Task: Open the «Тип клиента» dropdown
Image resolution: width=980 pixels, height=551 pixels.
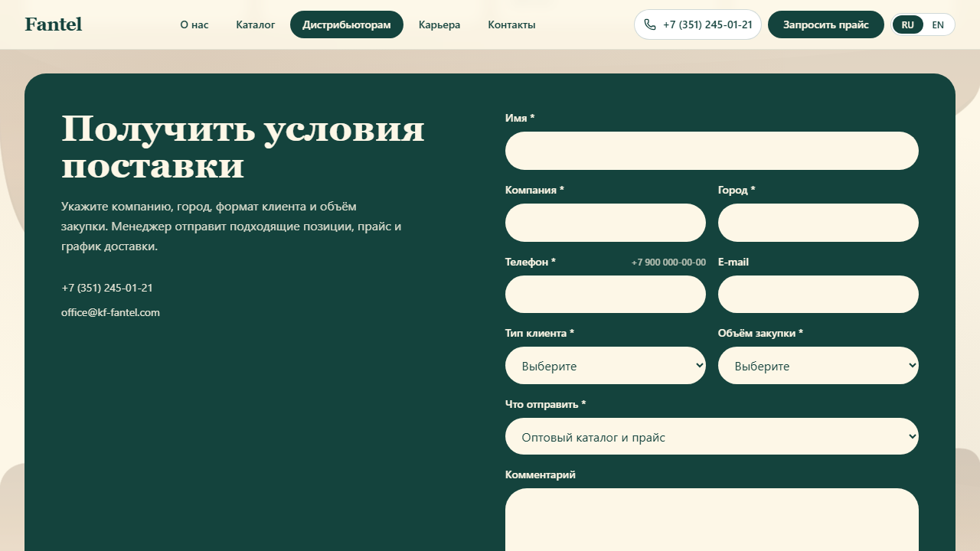Action: [x=606, y=366]
